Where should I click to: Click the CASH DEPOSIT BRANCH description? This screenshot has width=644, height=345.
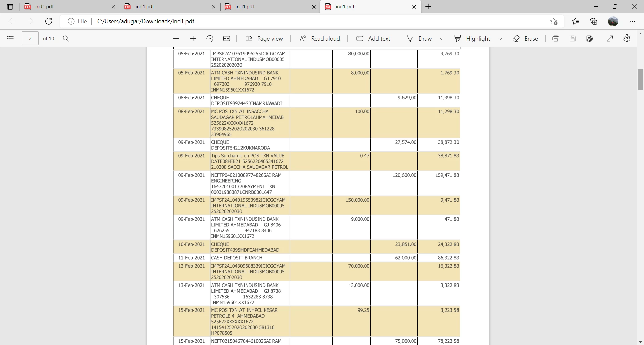[237, 258]
